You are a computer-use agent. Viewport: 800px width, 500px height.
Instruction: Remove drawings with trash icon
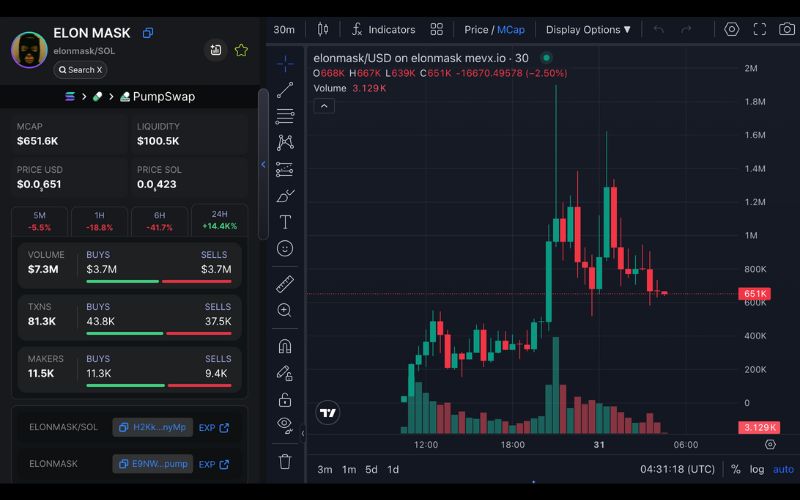[285, 461]
